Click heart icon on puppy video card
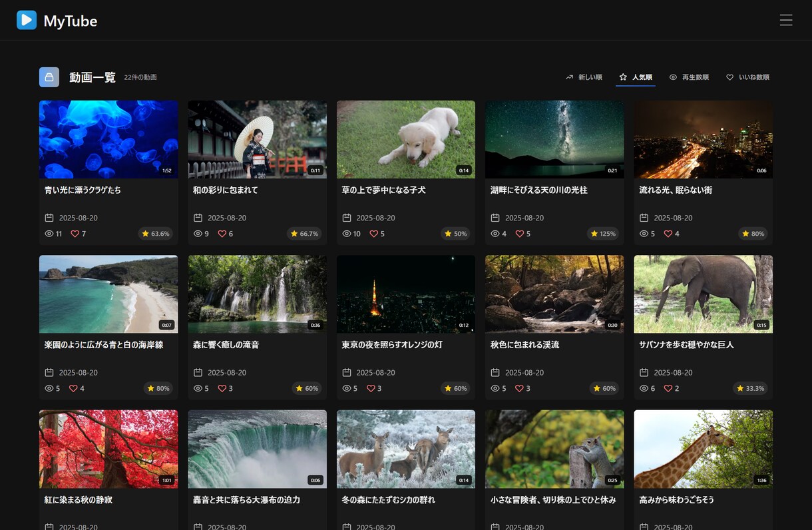This screenshot has height=530, width=812. (373, 234)
